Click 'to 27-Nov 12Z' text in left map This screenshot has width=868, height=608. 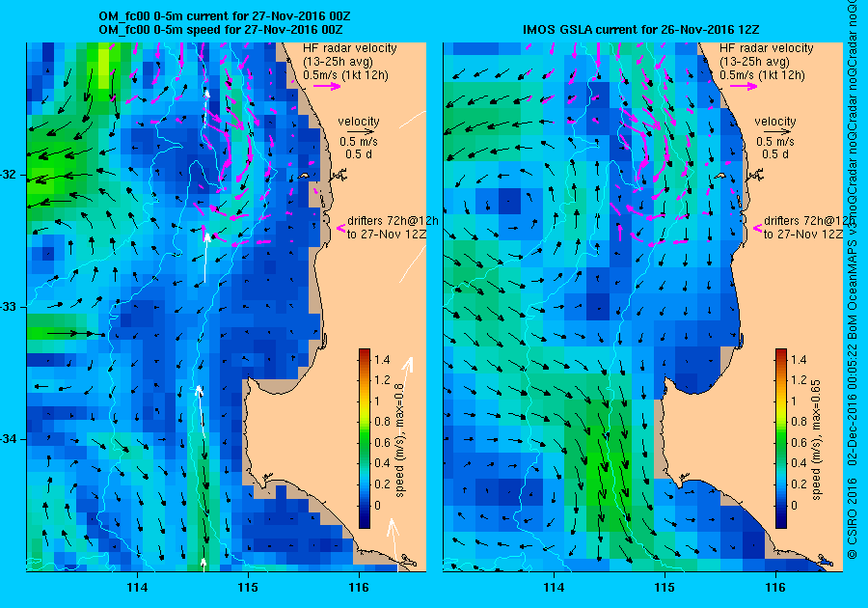pyautogui.click(x=387, y=234)
